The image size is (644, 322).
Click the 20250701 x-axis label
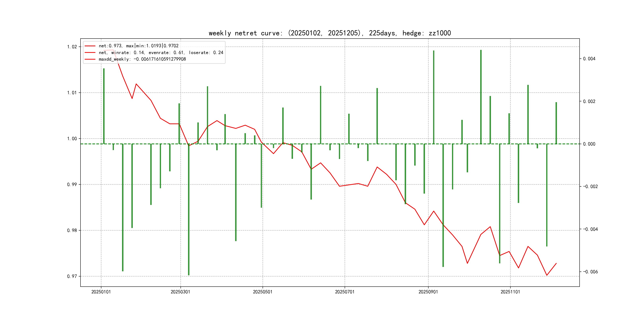click(344, 292)
